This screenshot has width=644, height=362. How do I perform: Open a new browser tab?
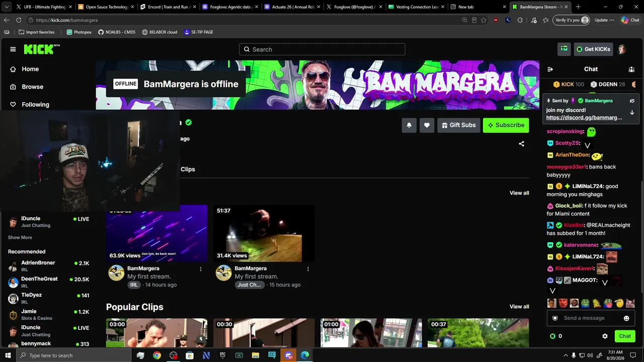click(578, 7)
